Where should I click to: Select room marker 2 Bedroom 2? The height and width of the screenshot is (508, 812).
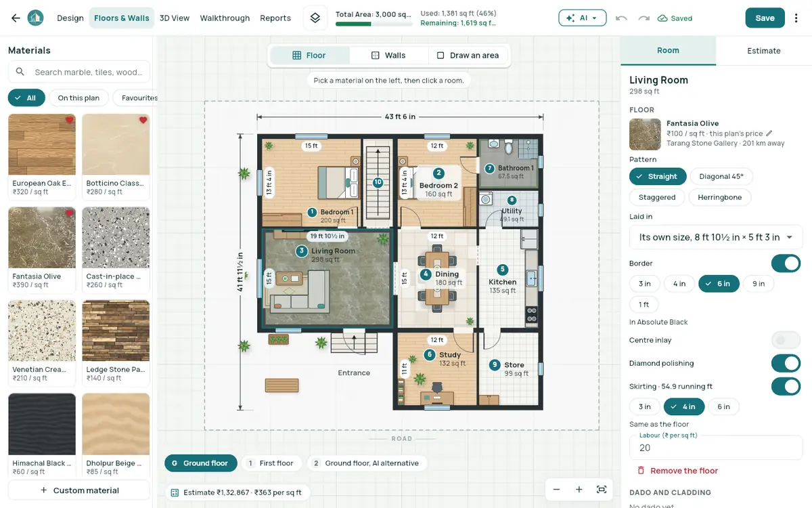click(x=438, y=173)
